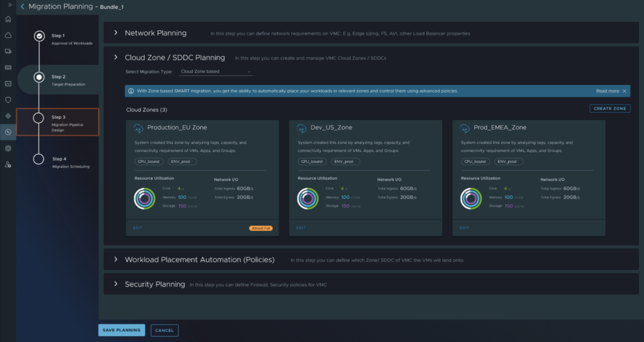Click Storage 150 value in Production_EU Zone

(x=182, y=206)
